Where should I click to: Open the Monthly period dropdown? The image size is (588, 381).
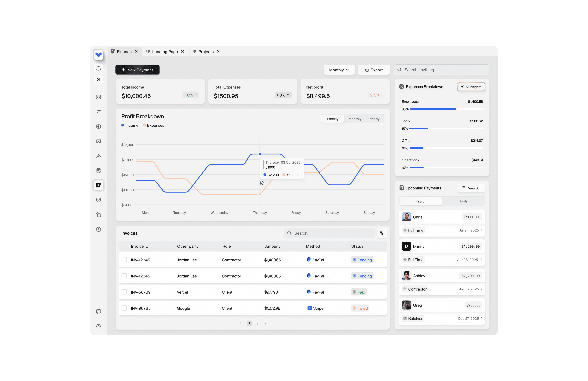pyautogui.click(x=339, y=70)
